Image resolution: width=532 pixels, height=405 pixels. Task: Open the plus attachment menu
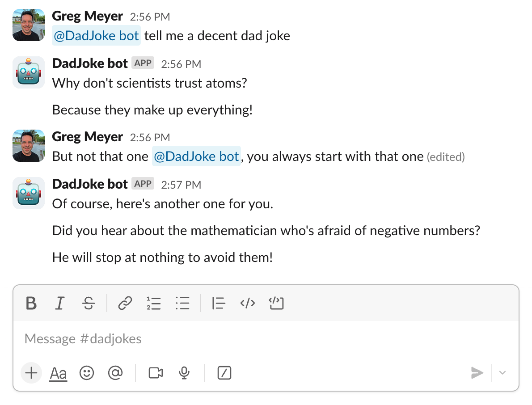point(31,373)
